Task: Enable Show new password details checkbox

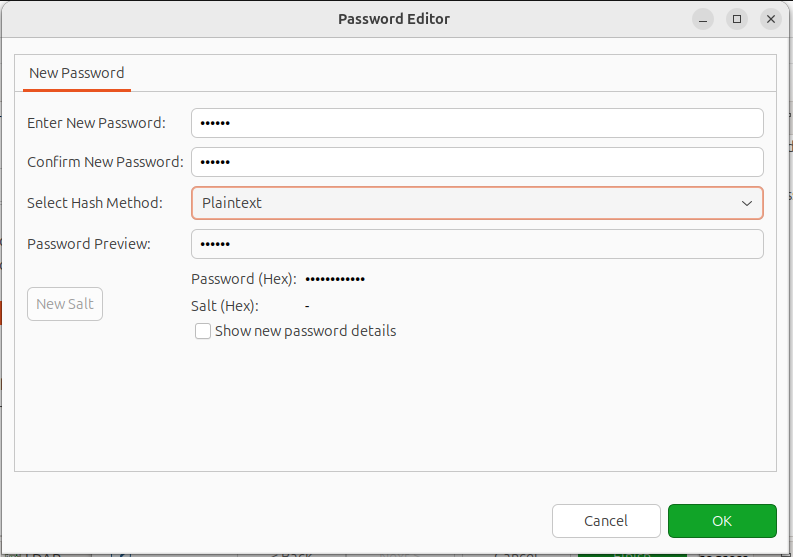Action: (x=203, y=331)
